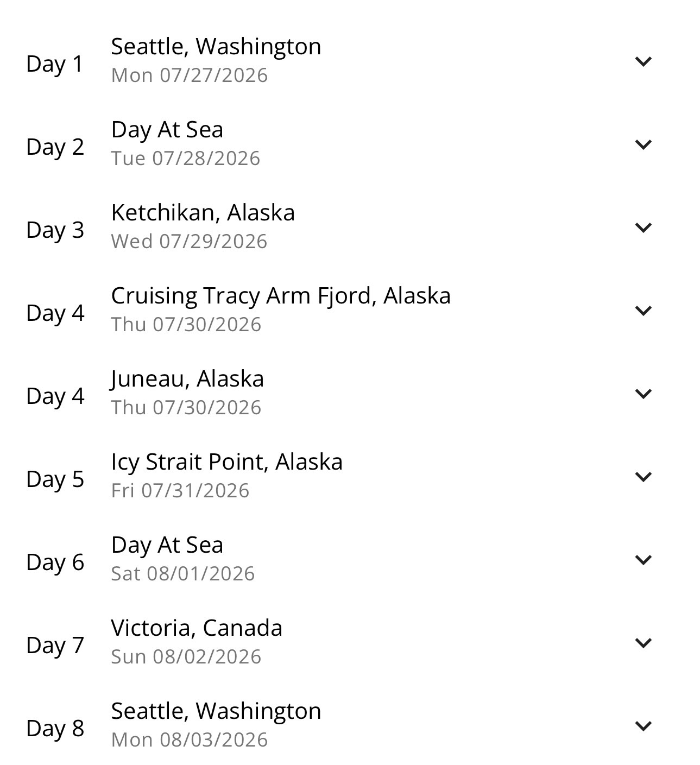
Task: Expand Juneau, Alaska details chevron
Action: pyautogui.click(x=643, y=394)
